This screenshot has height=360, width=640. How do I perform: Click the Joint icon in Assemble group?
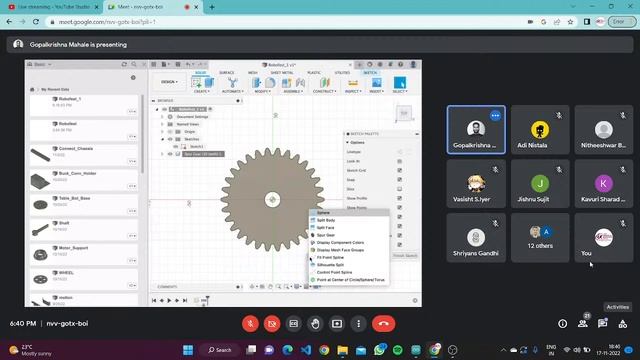click(300, 82)
